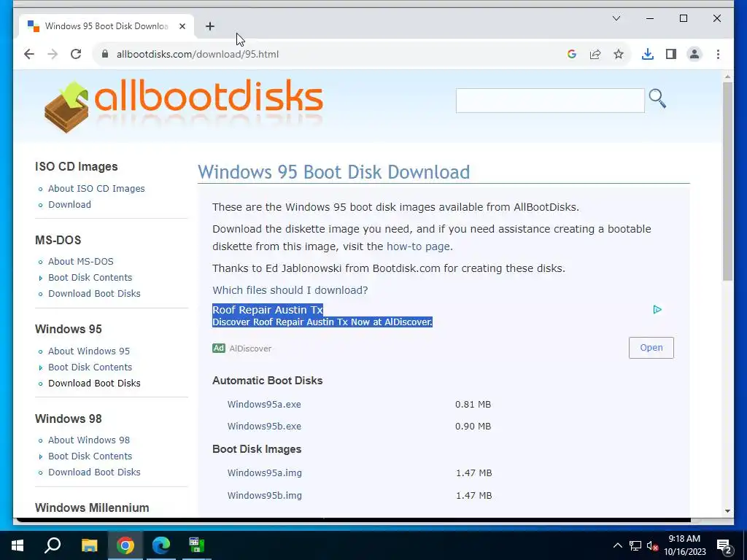Open About MS-DOS link
747x560 pixels.
(x=81, y=262)
